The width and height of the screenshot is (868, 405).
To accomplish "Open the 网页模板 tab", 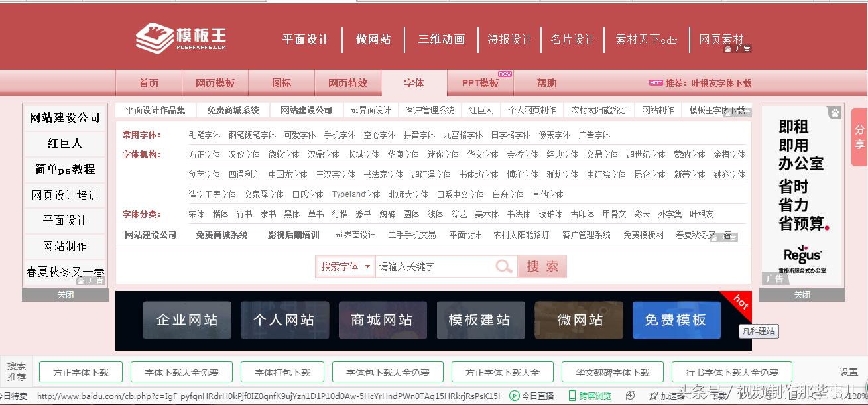I will coord(215,84).
